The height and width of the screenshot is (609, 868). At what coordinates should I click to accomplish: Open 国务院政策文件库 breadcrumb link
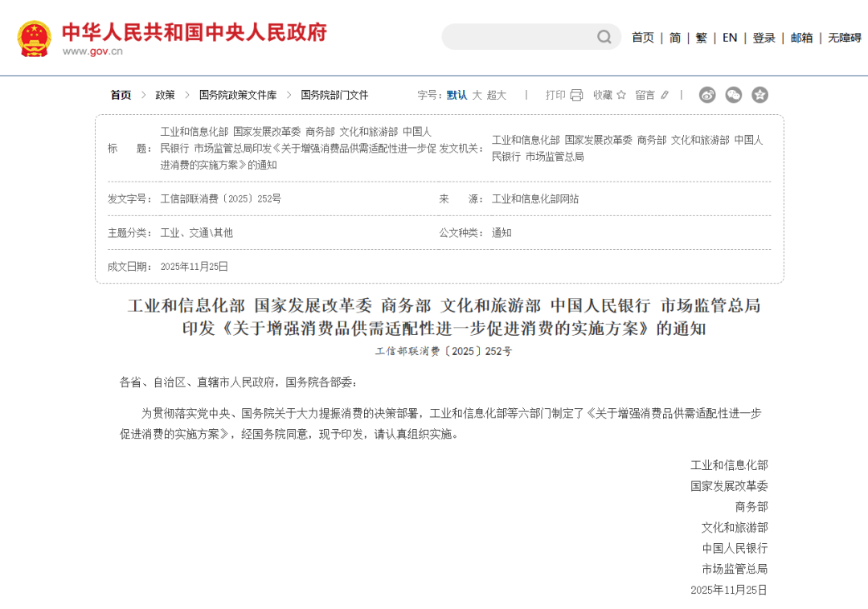pyautogui.click(x=238, y=95)
